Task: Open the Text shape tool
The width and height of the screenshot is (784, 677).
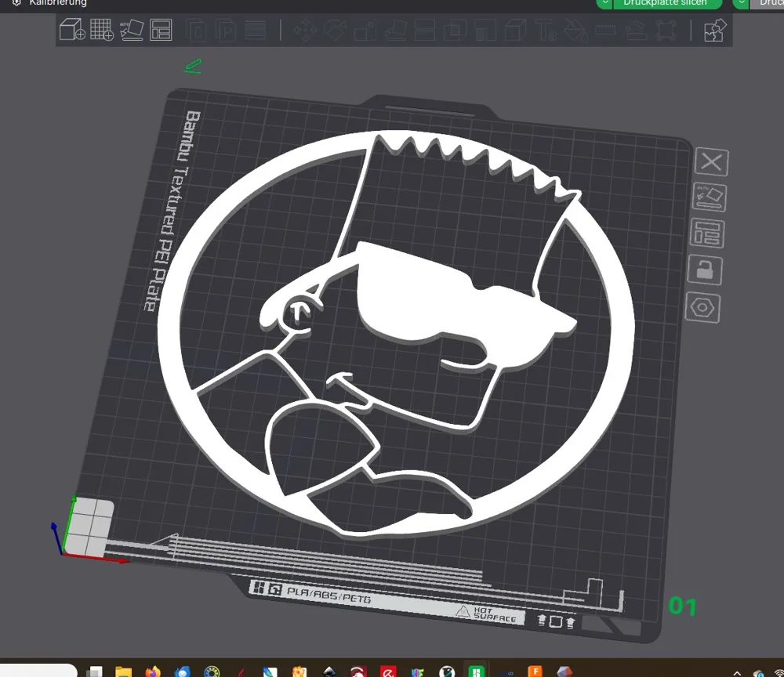Action: pyautogui.click(x=546, y=30)
